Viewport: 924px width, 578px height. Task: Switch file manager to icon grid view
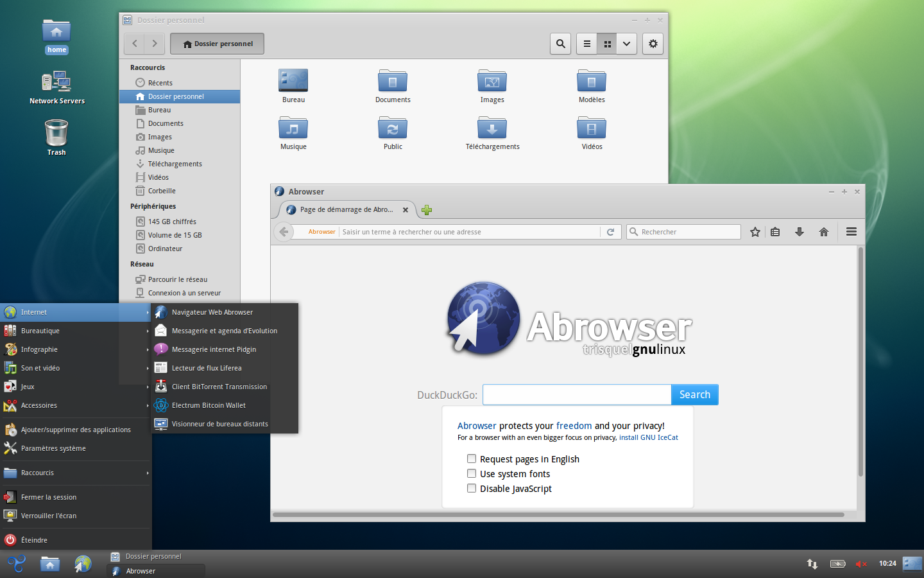(607, 44)
